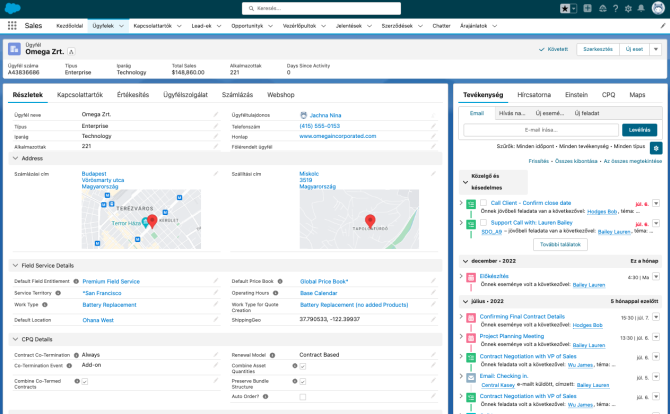Click the notifications bell icon
Image resolution: width=670 pixels, height=414 pixels.
(x=643, y=8)
